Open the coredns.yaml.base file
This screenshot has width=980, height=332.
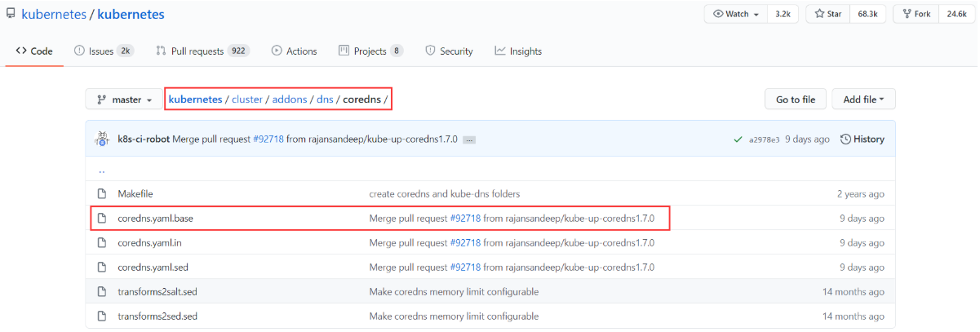point(155,219)
